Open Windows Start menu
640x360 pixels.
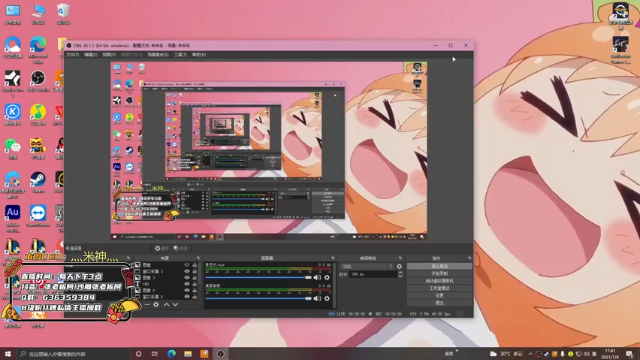click(7, 353)
